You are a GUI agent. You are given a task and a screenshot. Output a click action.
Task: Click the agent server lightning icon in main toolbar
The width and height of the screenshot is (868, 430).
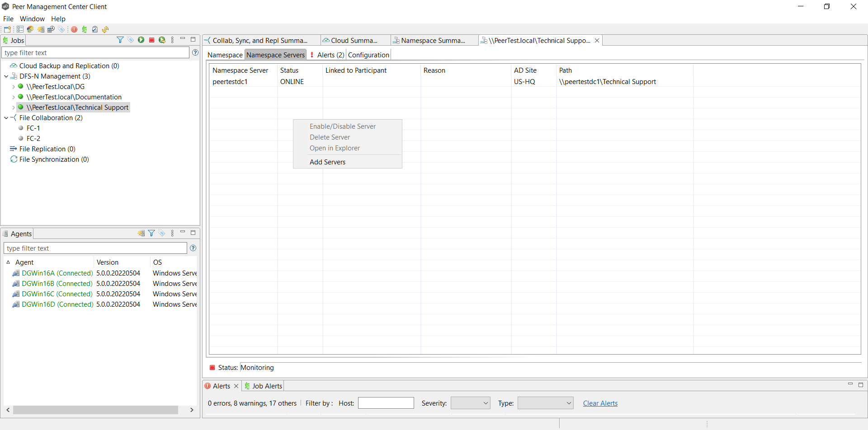[x=41, y=29]
